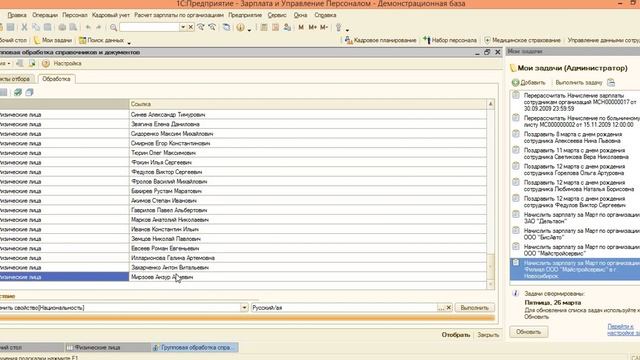The width and height of the screenshot is (640, 360).
Task: Open Медицинское страхование toolbar item
Action: pyautogui.click(x=522, y=40)
